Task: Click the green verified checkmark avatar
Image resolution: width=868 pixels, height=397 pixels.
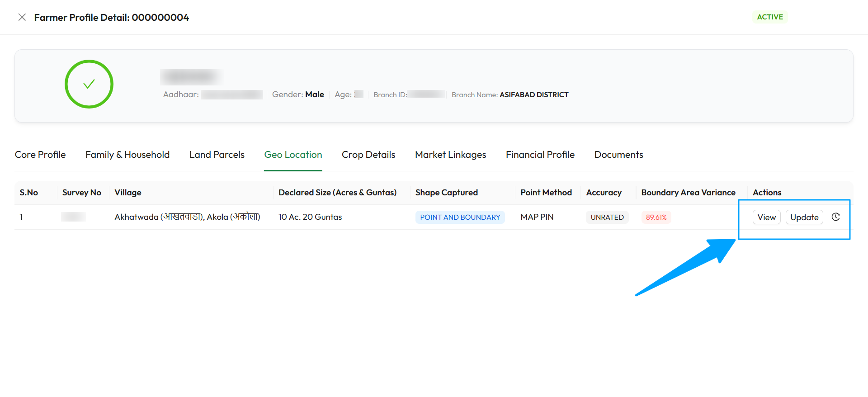Action: [89, 84]
